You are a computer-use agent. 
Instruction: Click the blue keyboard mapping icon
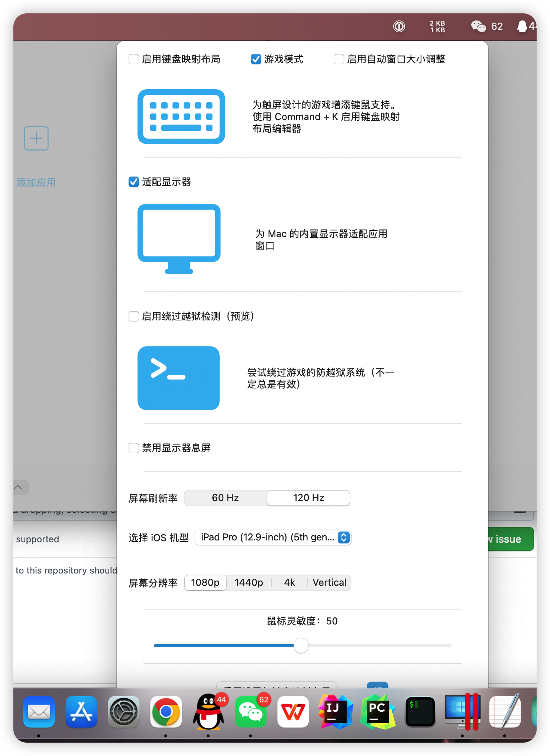181,117
